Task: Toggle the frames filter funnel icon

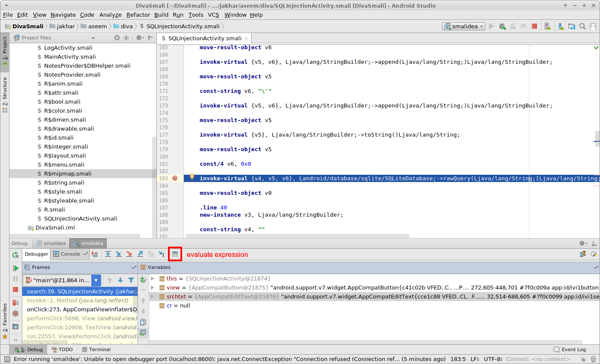Action: (131, 280)
